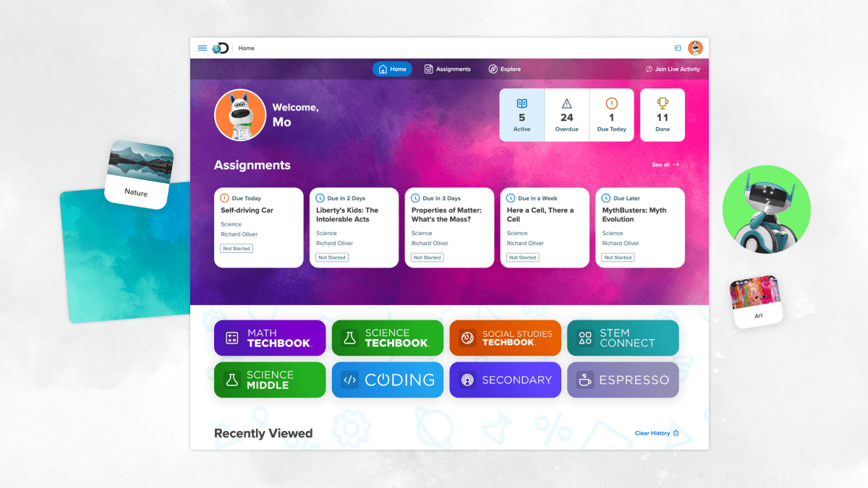Click "Richard Oliver" on Liberty's Kids card
The height and width of the screenshot is (488, 868).
click(335, 244)
